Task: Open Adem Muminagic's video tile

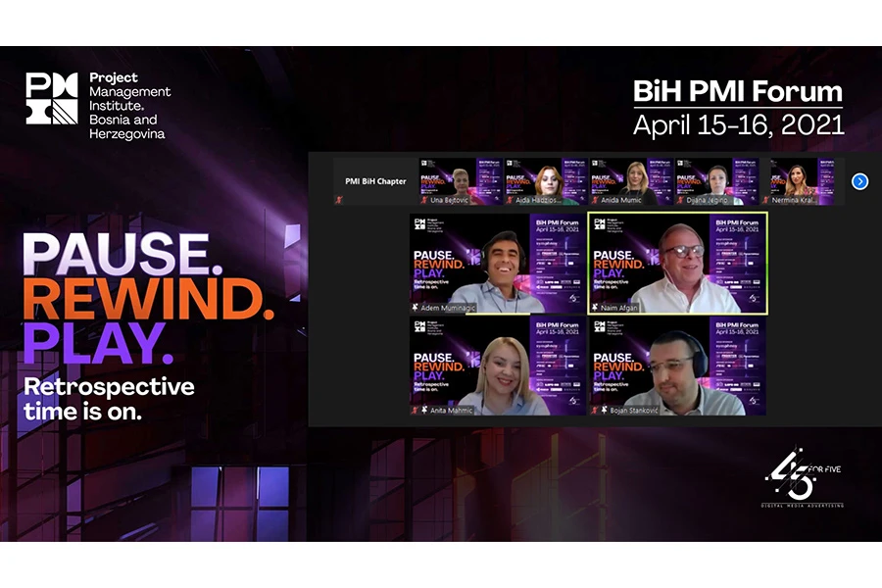Action: [498, 264]
